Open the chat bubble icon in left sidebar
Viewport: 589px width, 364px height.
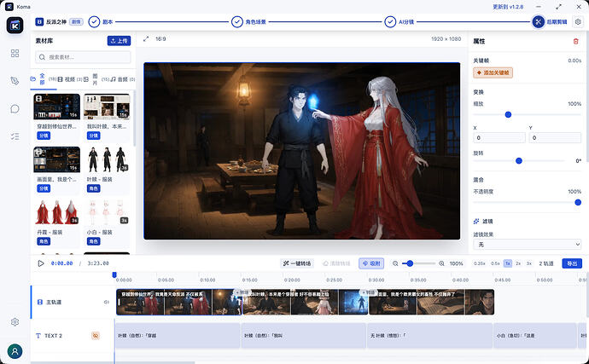(x=15, y=109)
